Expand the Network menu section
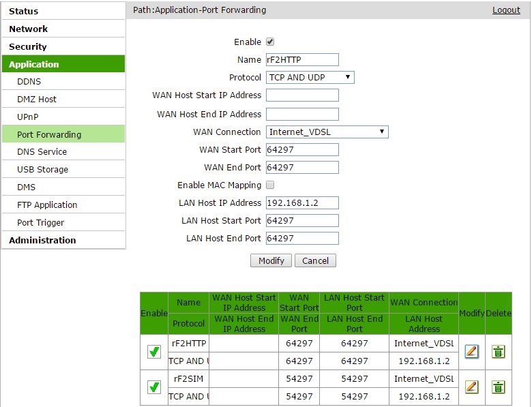 click(x=29, y=29)
